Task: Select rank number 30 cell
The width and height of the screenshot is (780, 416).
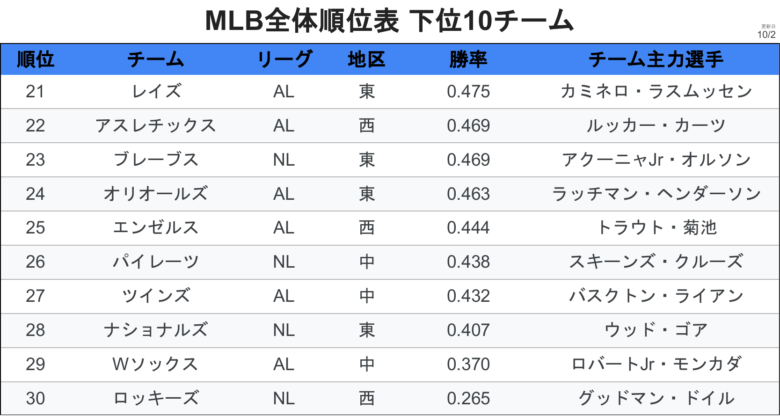Action: tap(36, 398)
